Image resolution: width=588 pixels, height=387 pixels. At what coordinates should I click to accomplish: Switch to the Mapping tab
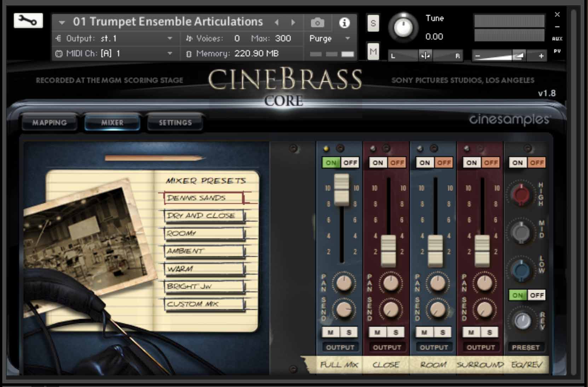[49, 122]
